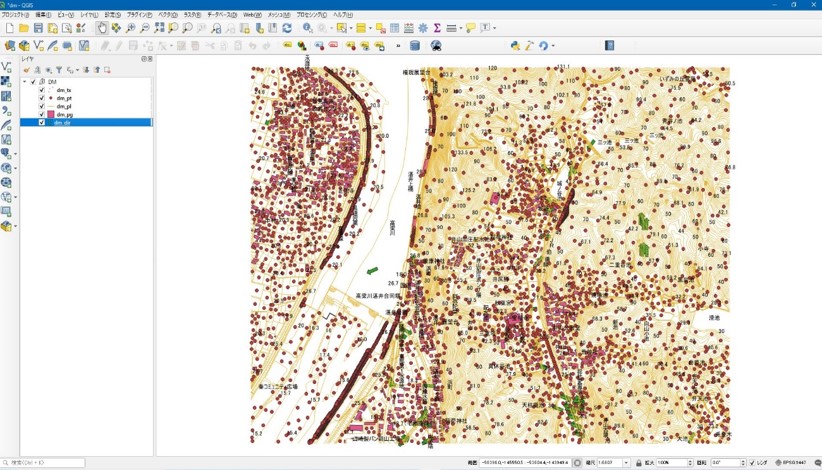Image resolution: width=822 pixels, height=470 pixels.
Task: Select the Pan Map hand tool
Action: point(102,28)
